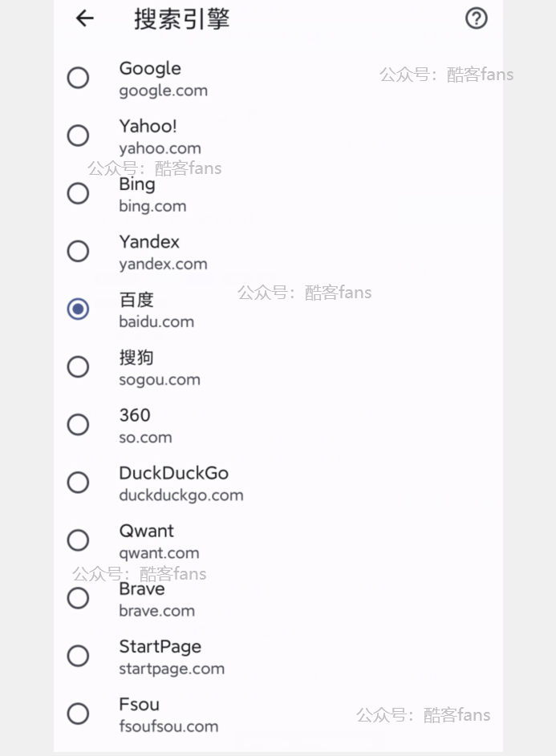Image resolution: width=556 pixels, height=756 pixels.
Task: Tap the baidu.com subtitle
Action: click(x=156, y=321)
